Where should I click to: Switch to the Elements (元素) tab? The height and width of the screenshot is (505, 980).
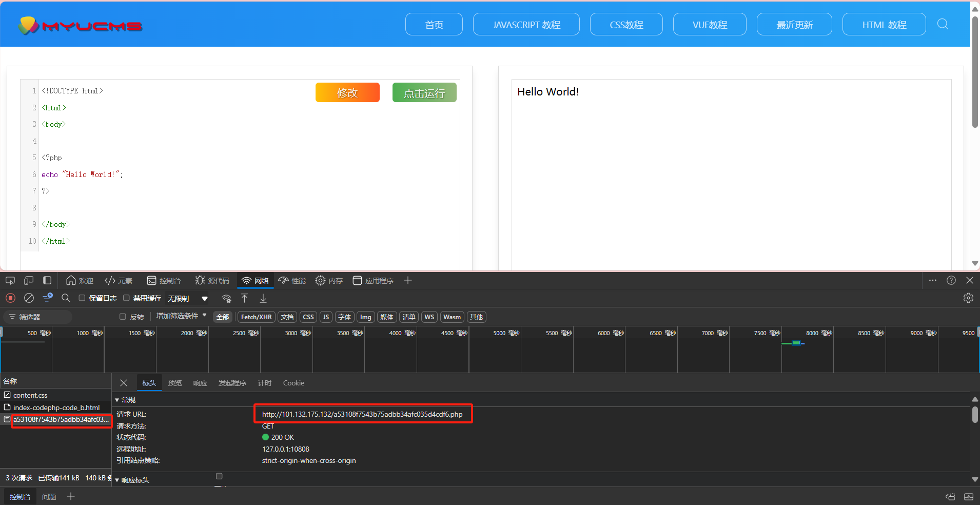[119, 280]
